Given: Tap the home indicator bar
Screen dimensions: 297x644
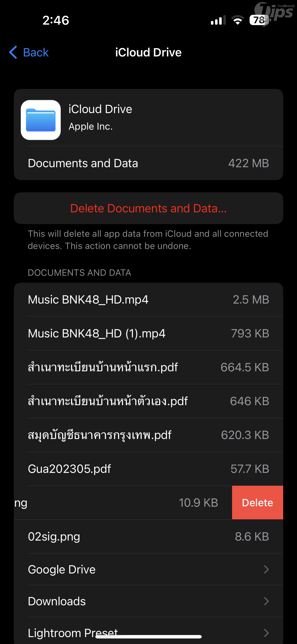Looking at the screenshot, I should (x=148, y=636).
